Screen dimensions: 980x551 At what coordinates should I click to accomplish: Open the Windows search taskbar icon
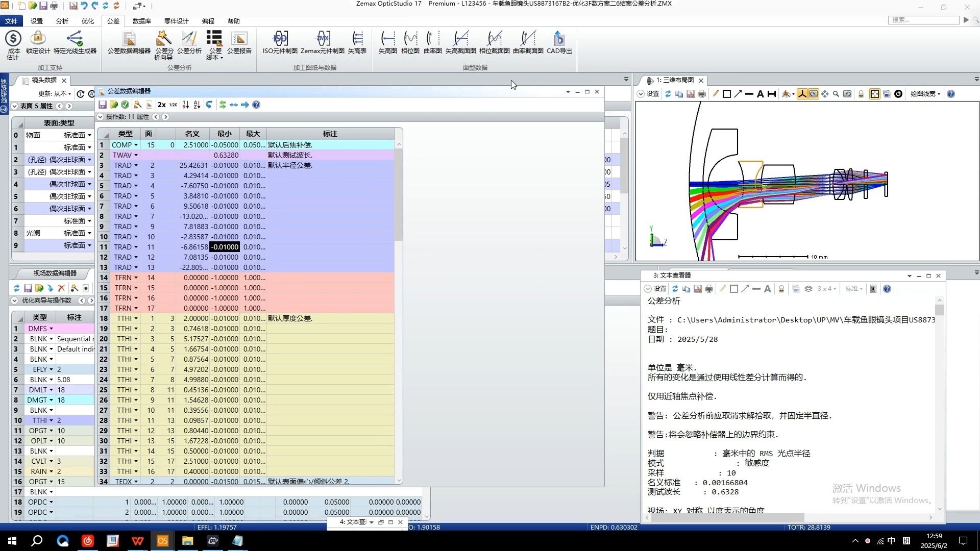[37, 541]
